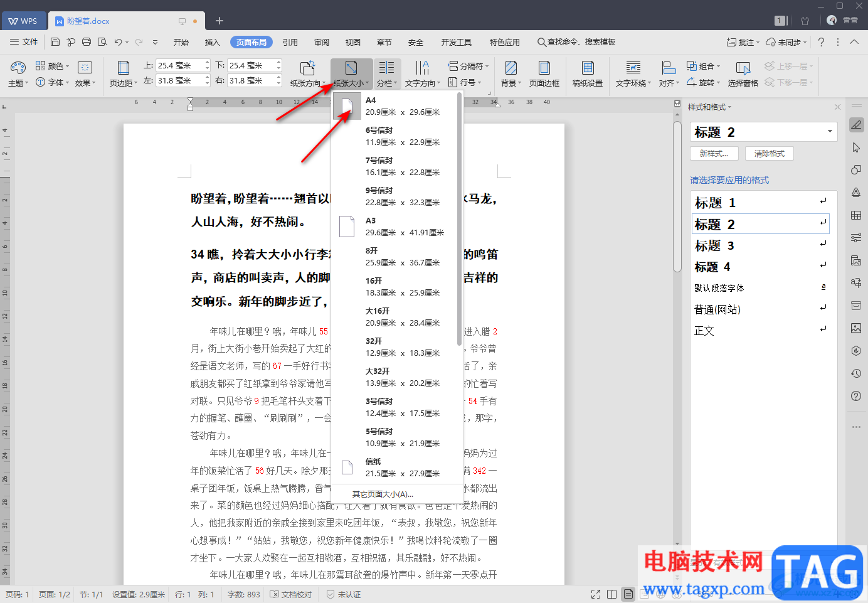The width and height of the screenshot is (868, 603).
Task: Open the page background (背景) menu
Action: (511, 73)
